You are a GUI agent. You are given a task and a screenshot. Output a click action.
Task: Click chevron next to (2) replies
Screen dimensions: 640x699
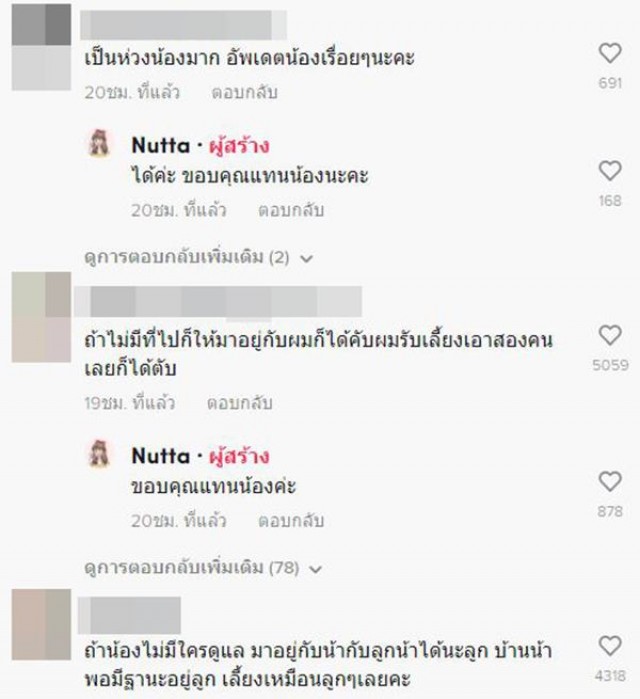(307, 258)
